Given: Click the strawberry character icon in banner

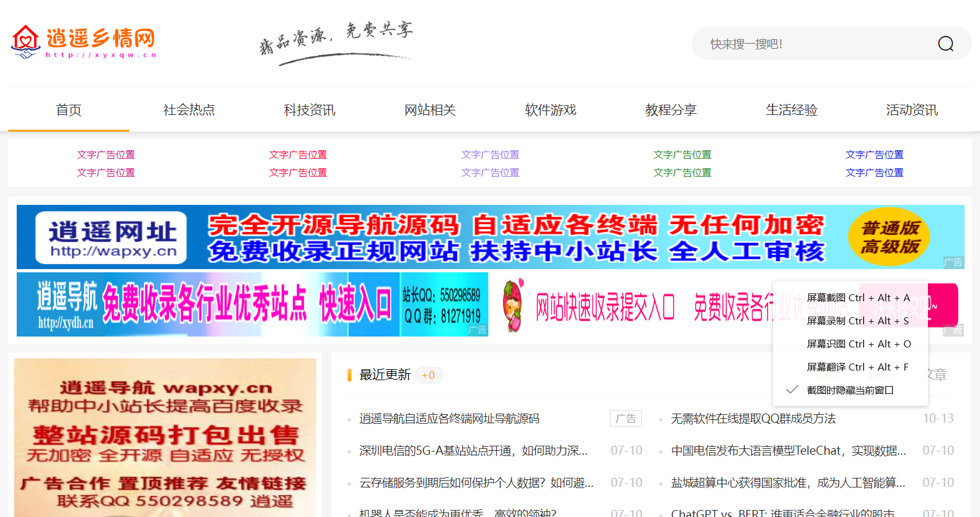Looking at the screenshot, I should pos(513,305).
